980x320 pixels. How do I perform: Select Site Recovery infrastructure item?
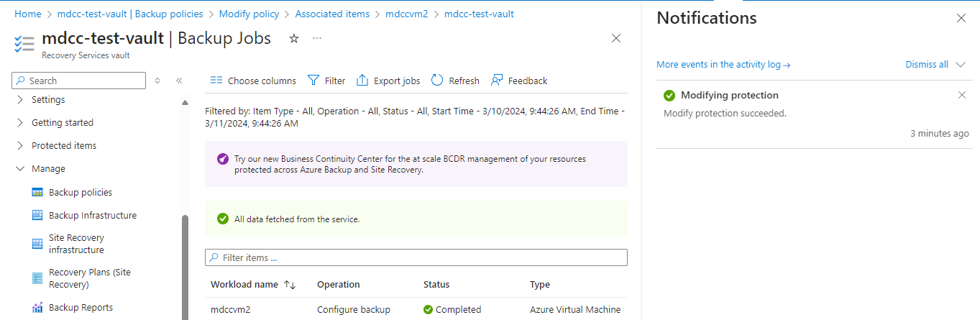click(x=76, y=244)
